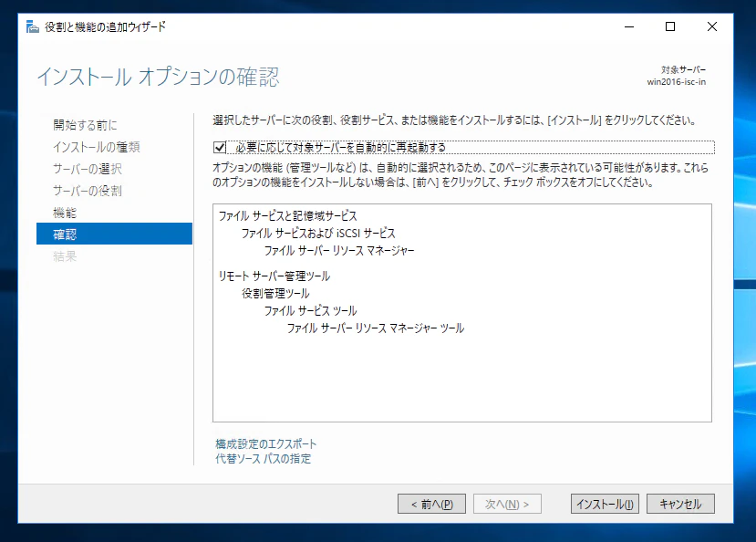The image size is (756, 542).
Task: Click the インストール オプションの確認 heading
Action: coord(158,78)
